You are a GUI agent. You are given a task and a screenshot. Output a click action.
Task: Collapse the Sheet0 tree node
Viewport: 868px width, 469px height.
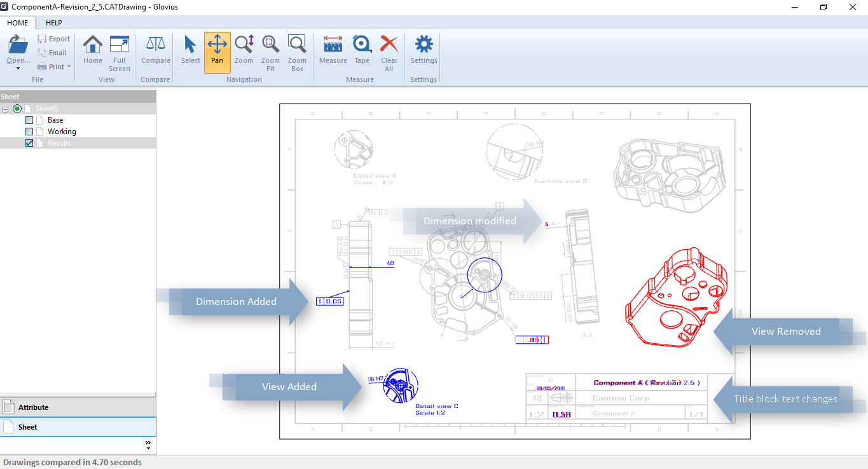6,108
